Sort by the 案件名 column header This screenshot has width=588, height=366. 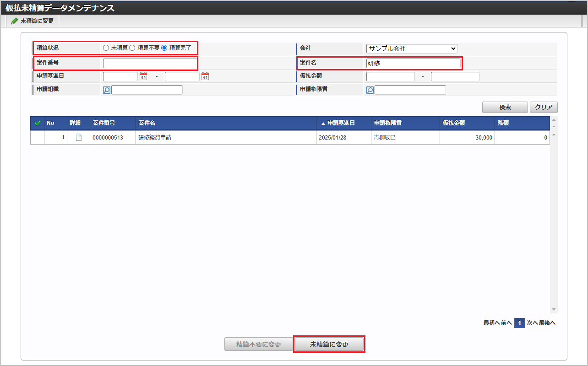point(226,123)
